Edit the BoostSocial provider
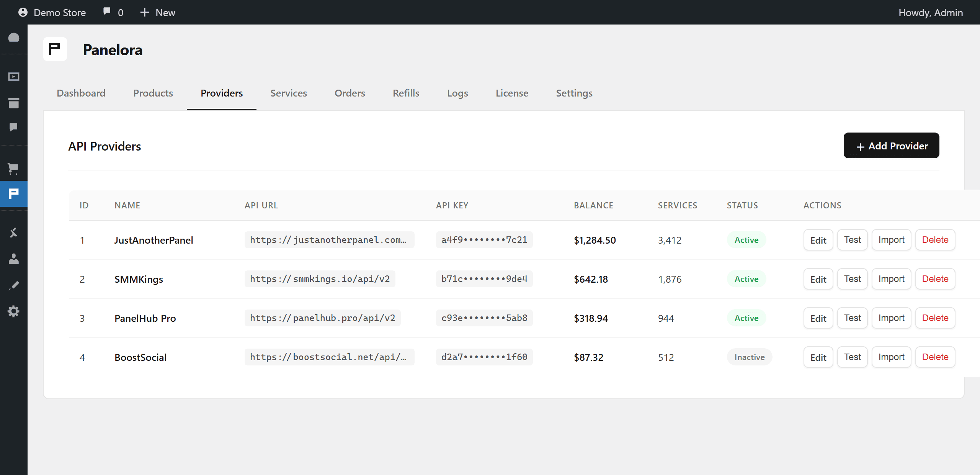Image resolution: width=980 pixels, height=475 pixels. [x=818, y=357]
